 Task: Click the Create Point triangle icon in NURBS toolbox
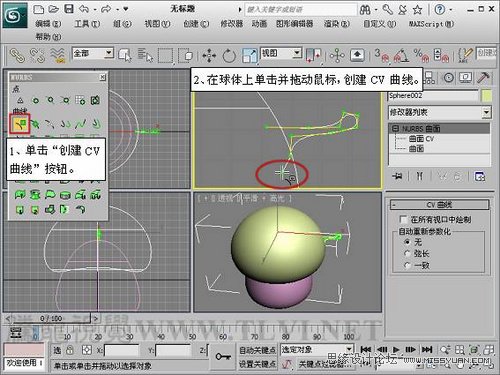point(20,100)
